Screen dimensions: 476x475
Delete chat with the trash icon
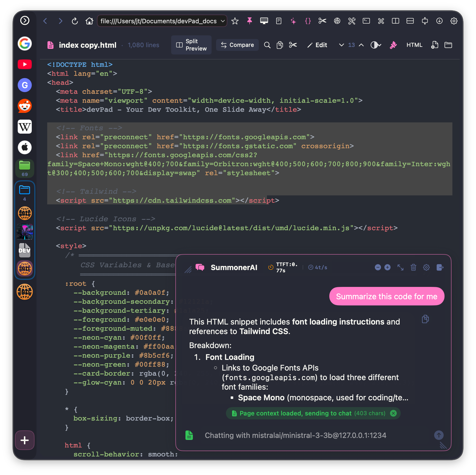point(413,267)
